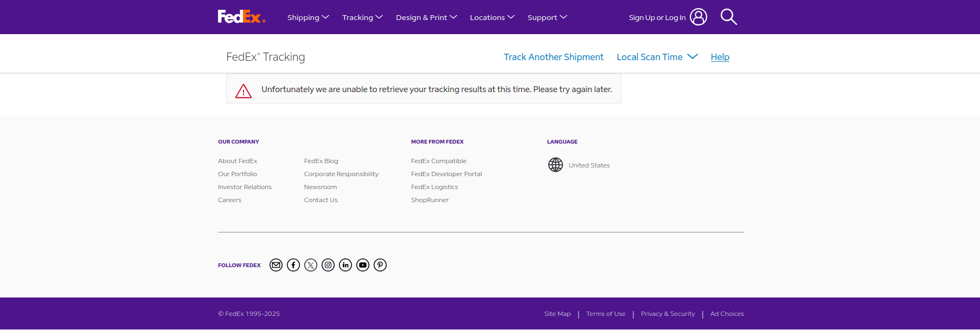Open the search magnifier icon

click(x=728, y=17)
